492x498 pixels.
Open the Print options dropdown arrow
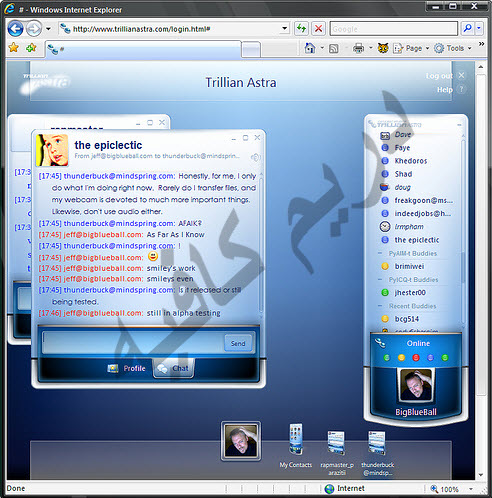click(371, 48)
